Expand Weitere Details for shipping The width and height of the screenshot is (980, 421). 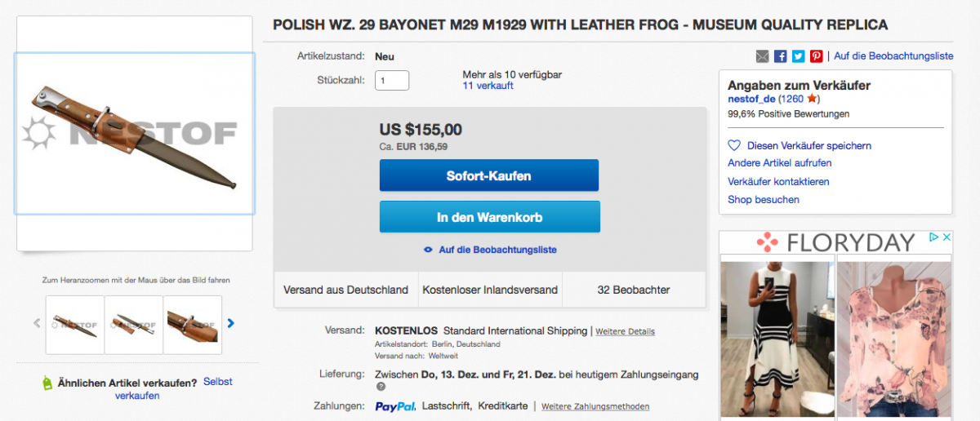pyautogui.click(x=625, y=332)
